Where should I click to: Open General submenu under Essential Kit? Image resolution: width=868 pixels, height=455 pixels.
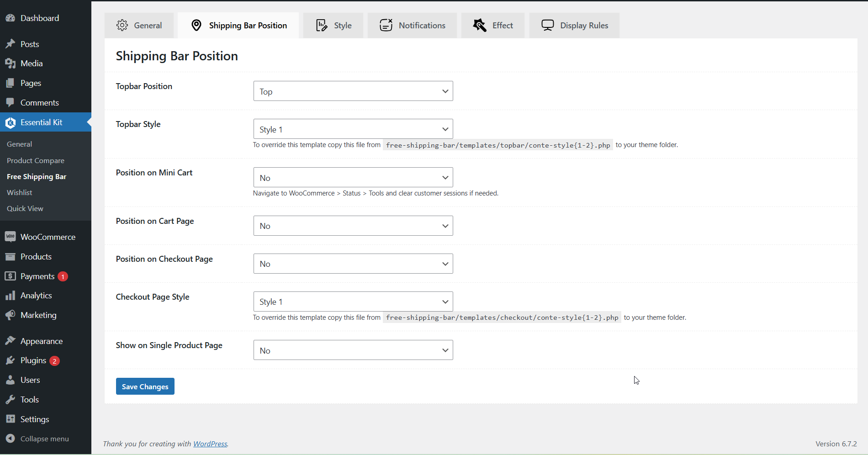click(x=19, y=144)
